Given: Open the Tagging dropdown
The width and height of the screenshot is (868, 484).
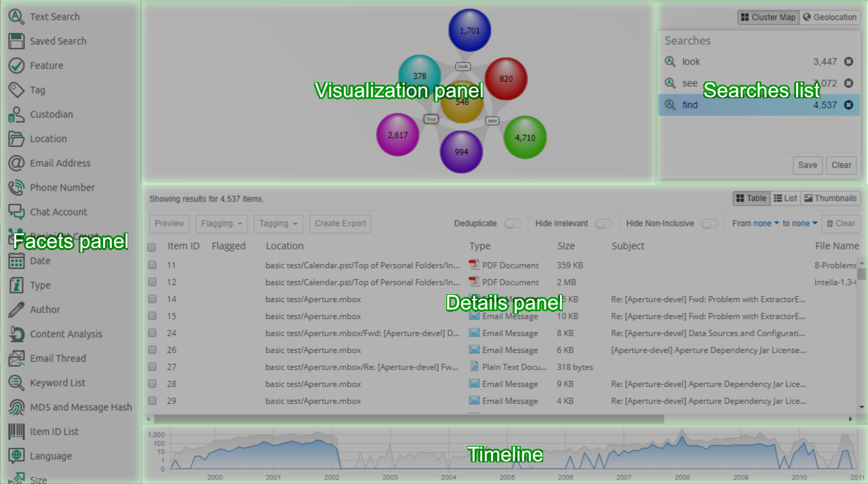Looking at the screenshot, I should click(x=278, y=223).
